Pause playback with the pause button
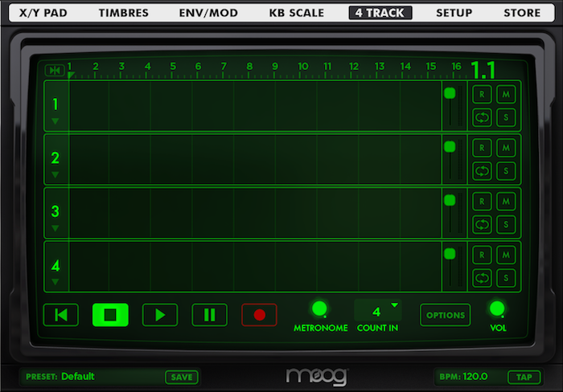Screen dimensions: 563x392 (x=209, y=315)
